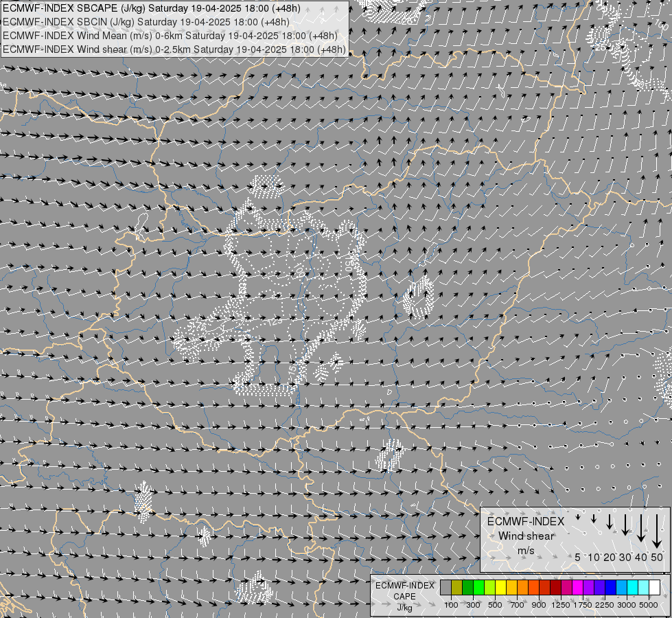The height and width of the screenshot is (618, 672).
Task: Click the '100' CAPE scale tick label
Action: [x=451, y=605]
